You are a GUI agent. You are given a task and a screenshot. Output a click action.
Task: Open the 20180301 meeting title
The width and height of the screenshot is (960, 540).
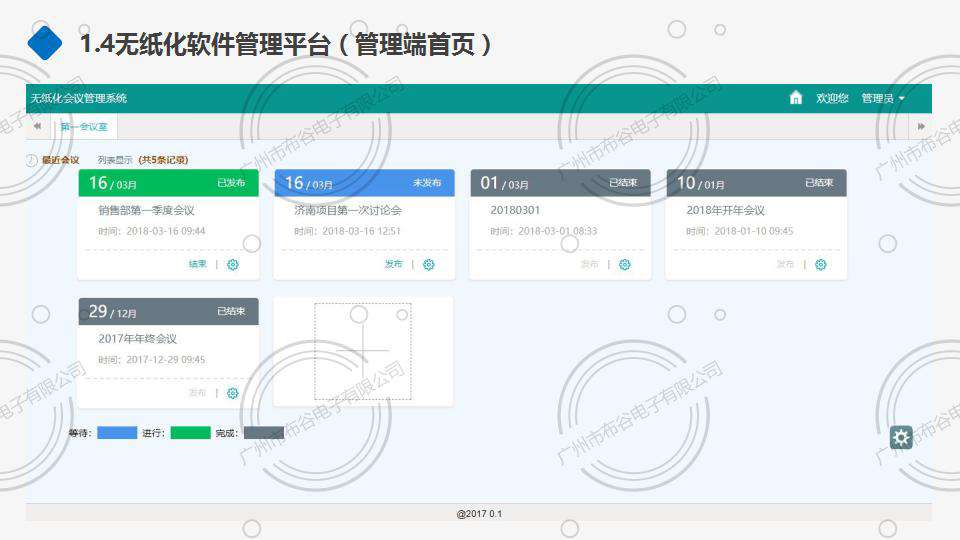click(515, 210)
